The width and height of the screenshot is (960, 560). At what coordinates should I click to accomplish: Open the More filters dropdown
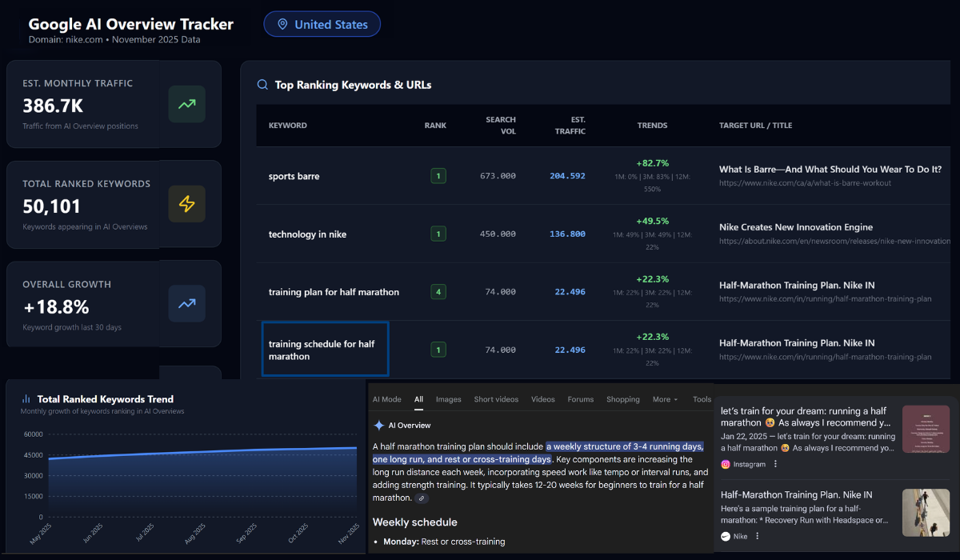coord(666,398)
